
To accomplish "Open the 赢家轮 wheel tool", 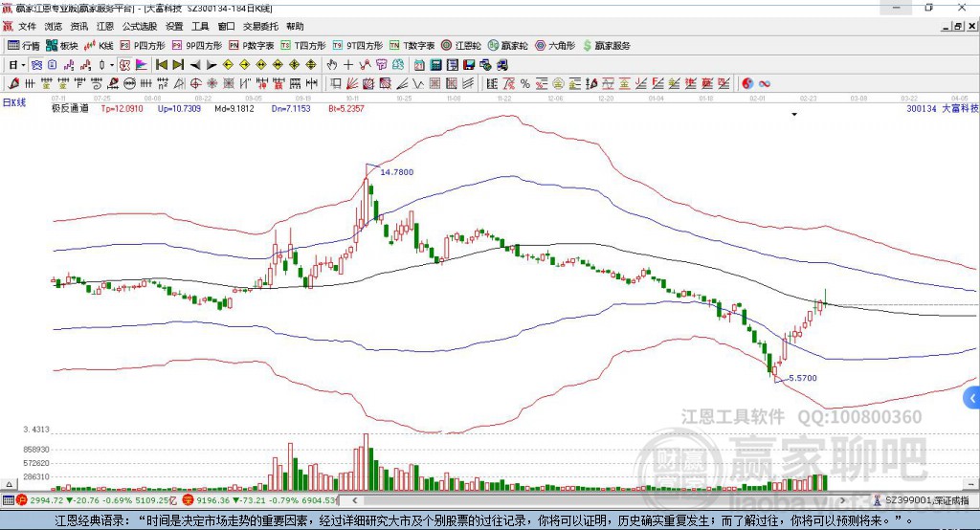I will coord(507,46).
